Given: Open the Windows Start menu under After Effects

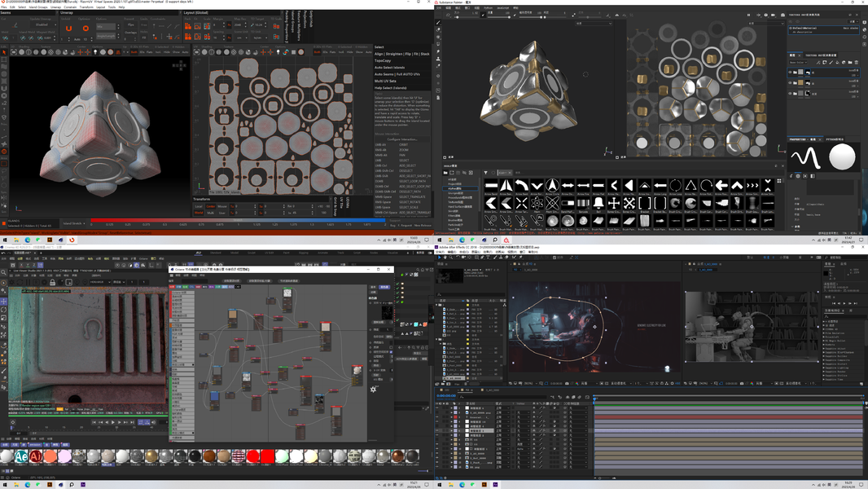Looking at the screenshot, I should pyautogui.click(x=440, y=485).
